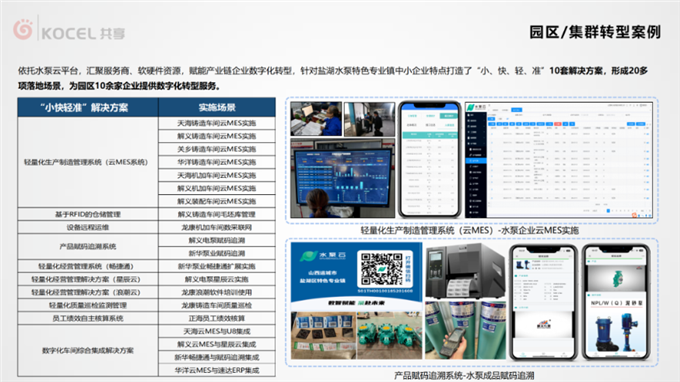Open the cloud MES web screenshot

[559, 160]
